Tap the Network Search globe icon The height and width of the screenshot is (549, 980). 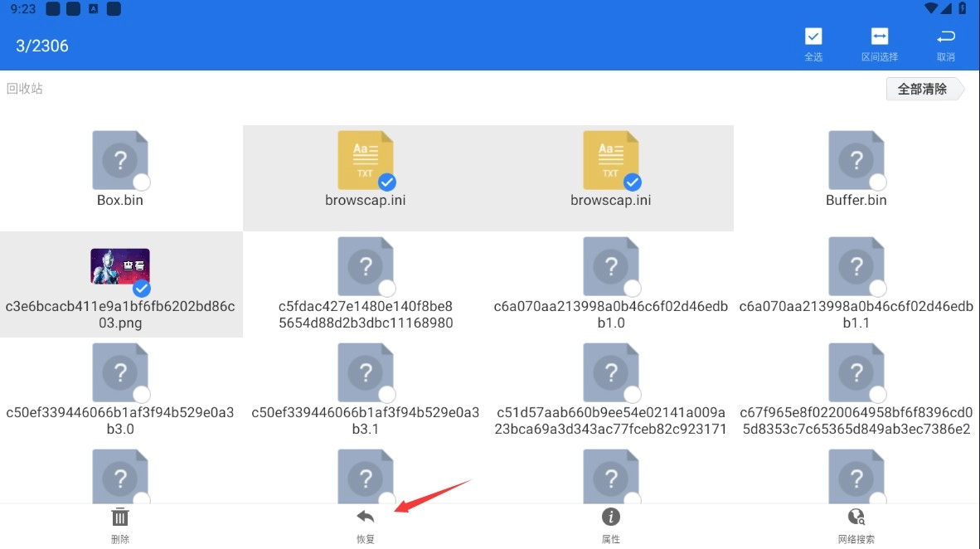(x=856, y=518)
